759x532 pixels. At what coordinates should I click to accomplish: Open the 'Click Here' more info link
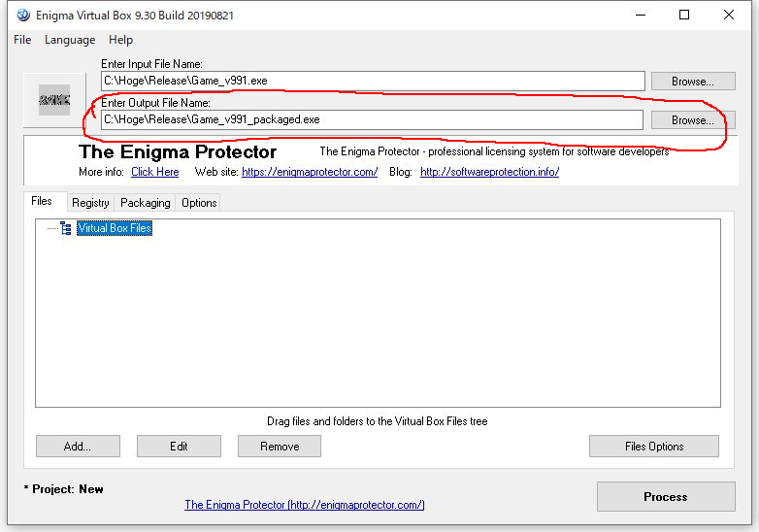coord(155,172)
